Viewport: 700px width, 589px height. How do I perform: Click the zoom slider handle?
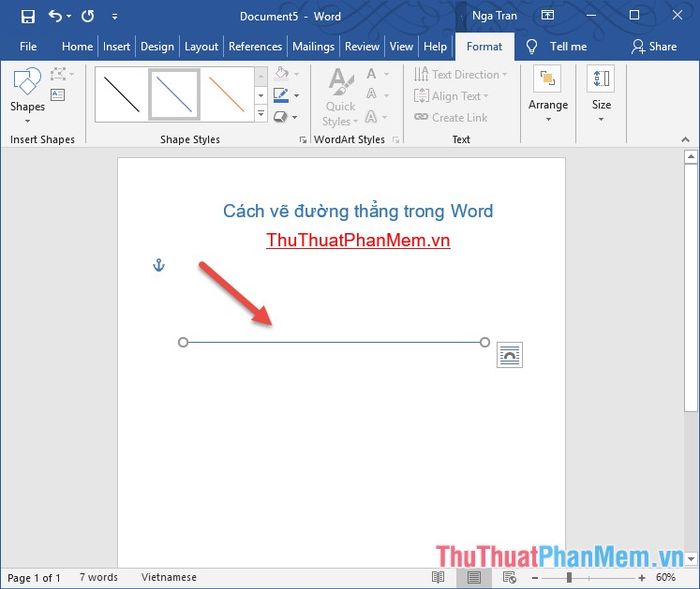point(569,578)
